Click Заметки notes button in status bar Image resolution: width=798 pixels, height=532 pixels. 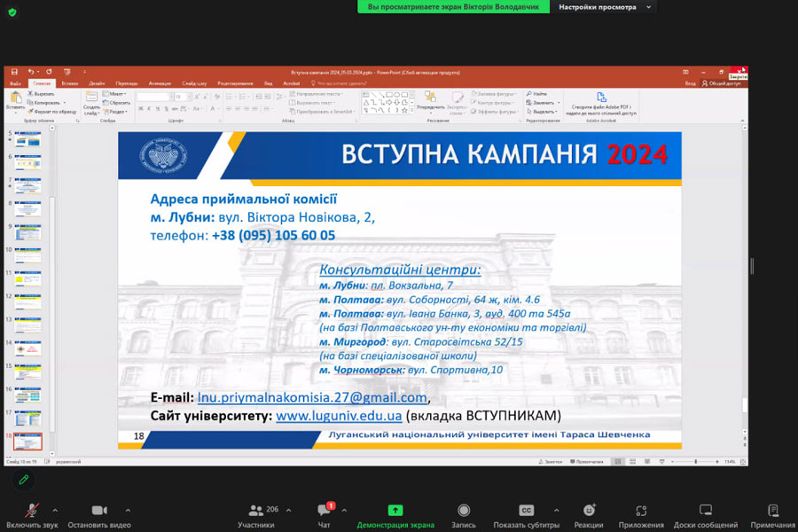click(x=551, y=462)
